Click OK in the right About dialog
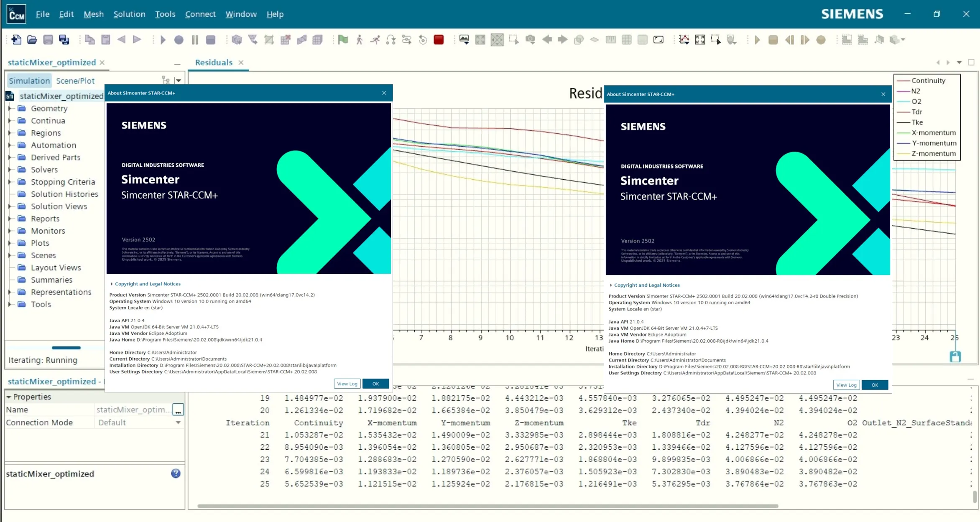This screenshot has height=522, width=980. [x=875, y=385]
